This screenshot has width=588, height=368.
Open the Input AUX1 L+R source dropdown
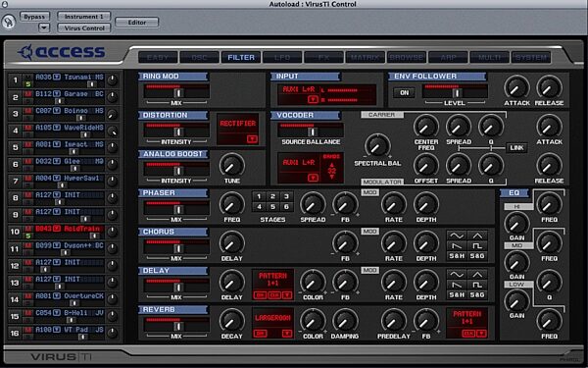(x=313, y=99)
